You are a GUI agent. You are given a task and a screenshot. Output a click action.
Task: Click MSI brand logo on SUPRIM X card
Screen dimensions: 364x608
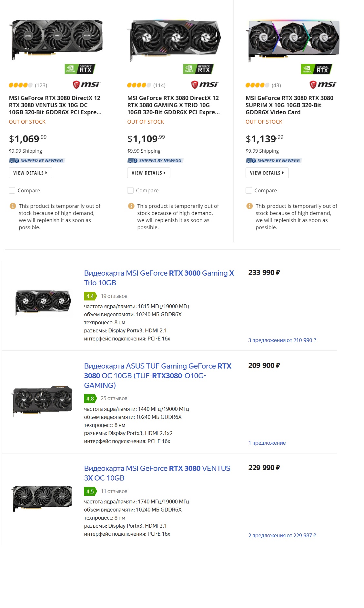[323, 85]
